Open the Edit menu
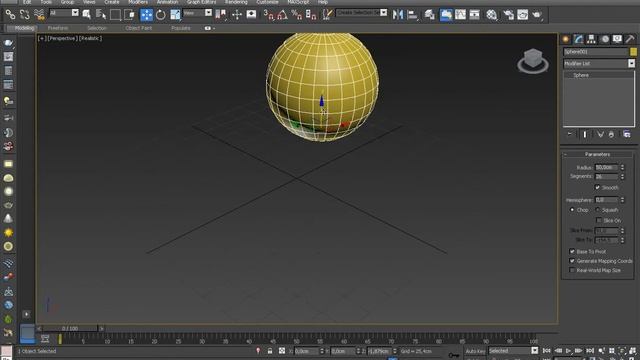 click(x=27, y=2)
